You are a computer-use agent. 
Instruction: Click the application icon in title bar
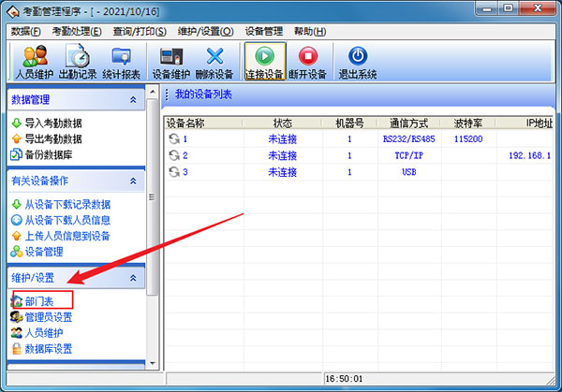click(x=13, y=12)
